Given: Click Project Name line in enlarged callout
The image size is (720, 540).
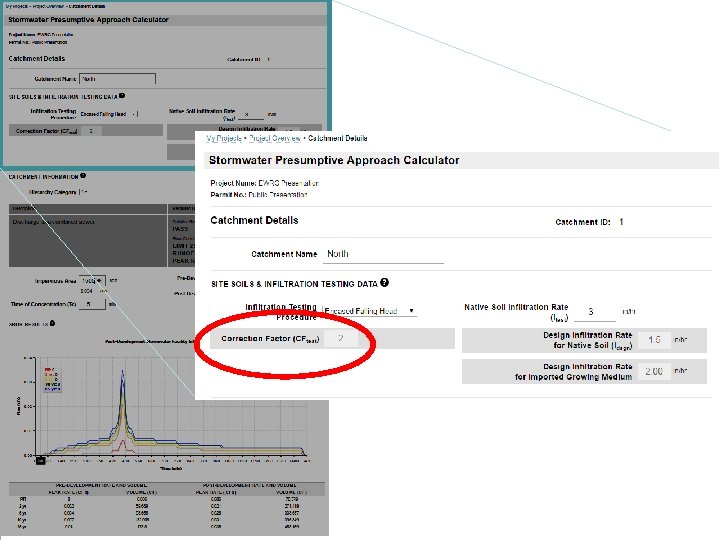Looking at the screenshot, I should [264, 183].
